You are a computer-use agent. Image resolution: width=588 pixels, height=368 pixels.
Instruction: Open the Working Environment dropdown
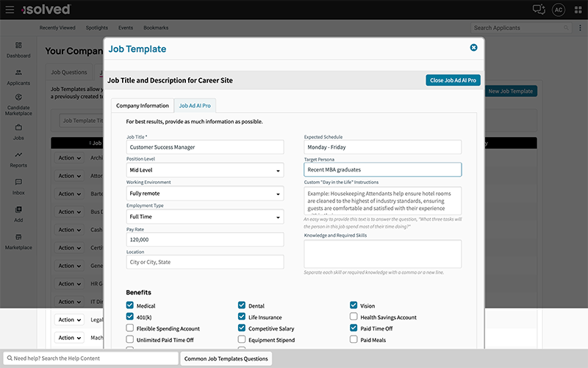click(x=205, y=194)
